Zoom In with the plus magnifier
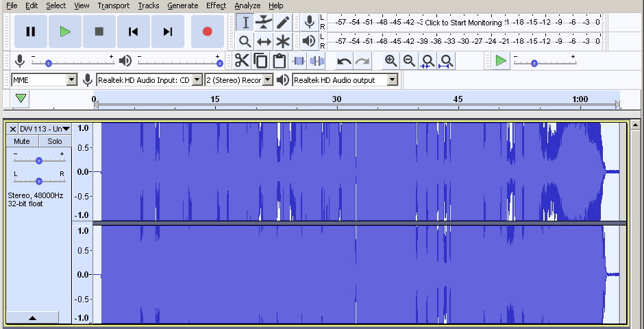The image size is (644, 329). click(391, 61)
